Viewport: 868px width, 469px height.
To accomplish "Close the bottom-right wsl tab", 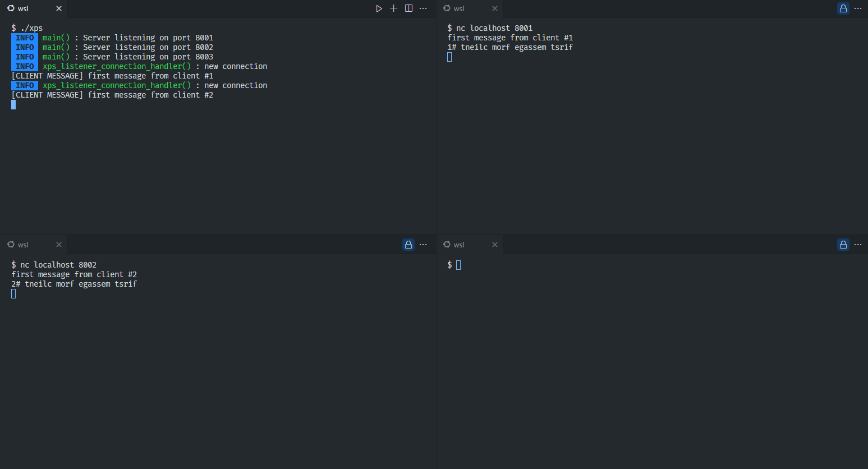I will point(495,245).
